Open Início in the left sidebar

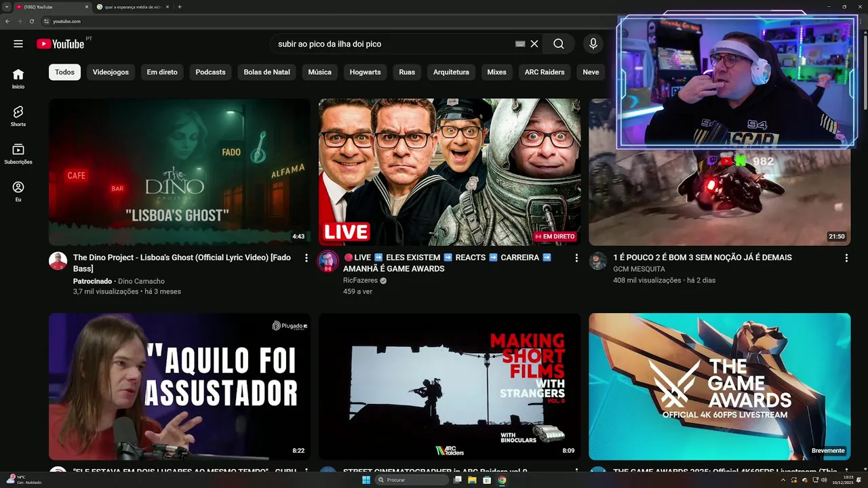coord(18,79)
